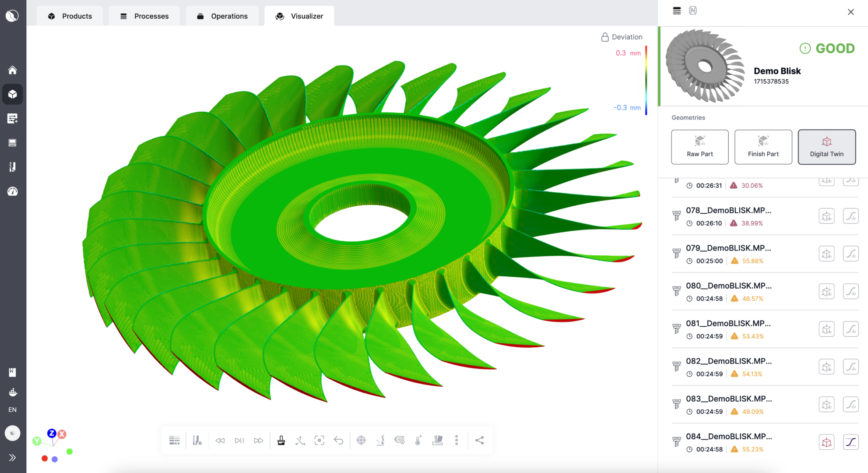
Task: Open the vertical three-dots more options menu
Action: coord(457,440)
